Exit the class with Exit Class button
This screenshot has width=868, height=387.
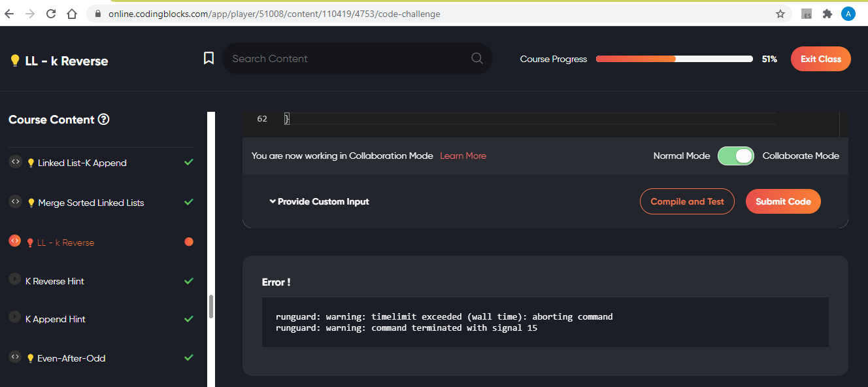820,59
